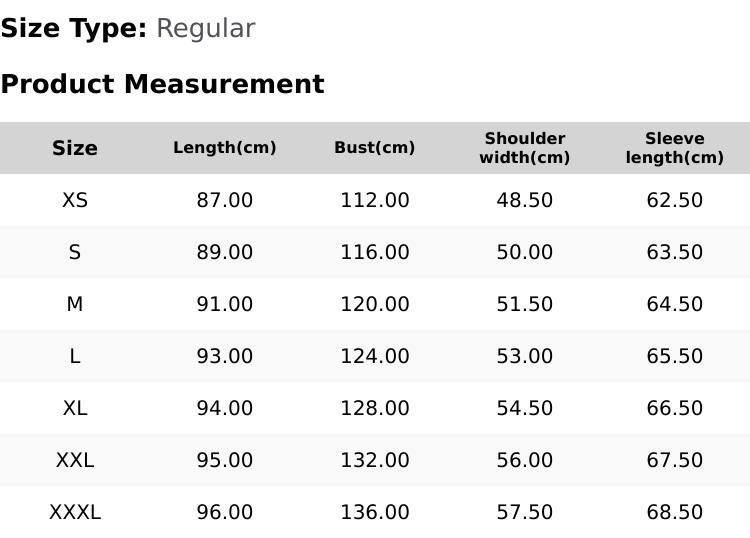The height and width of the screenshot is (538, 750).
Task: Select the Shoulder width(cm) header
Action: pyautogui.click(x=525, y=148)
